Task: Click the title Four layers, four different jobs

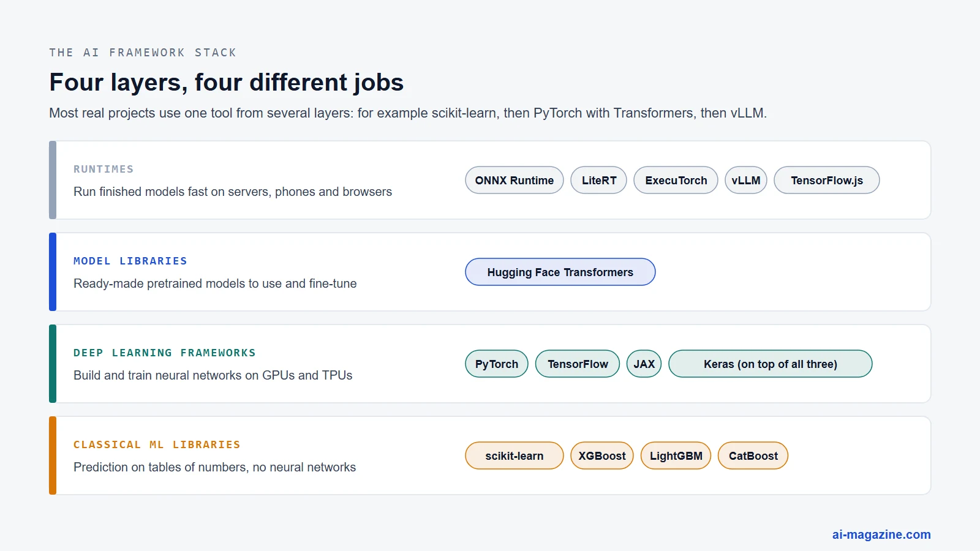Action: click(x=227, y=82)
